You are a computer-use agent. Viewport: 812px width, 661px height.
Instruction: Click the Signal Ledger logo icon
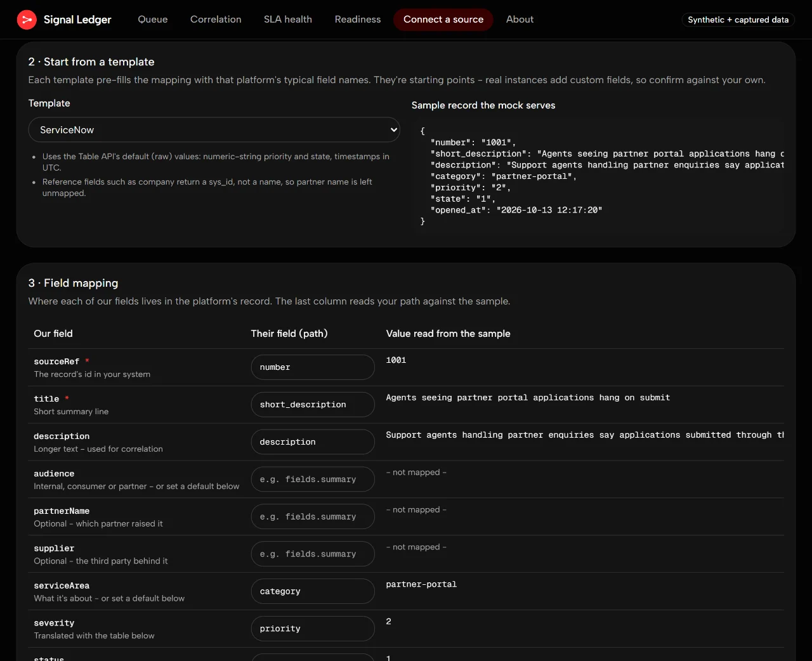click(x=27, y=20)
